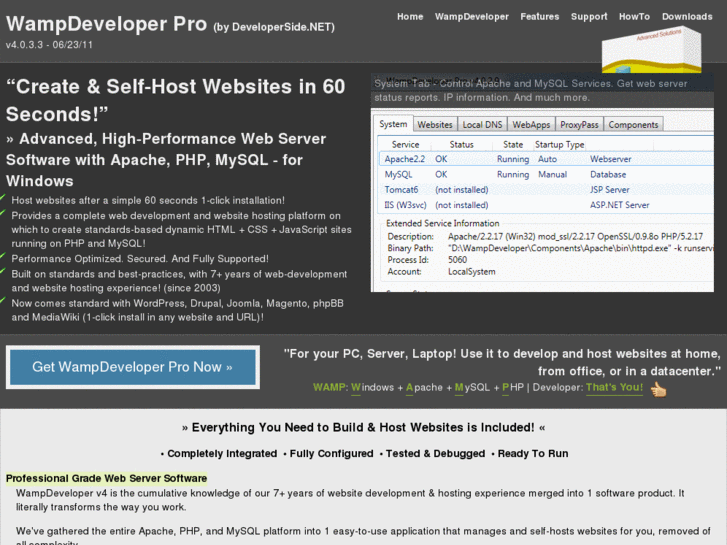Open the Components tab
Image resolution: width=727 pixels, height=545 pixels.
[633, 125]
